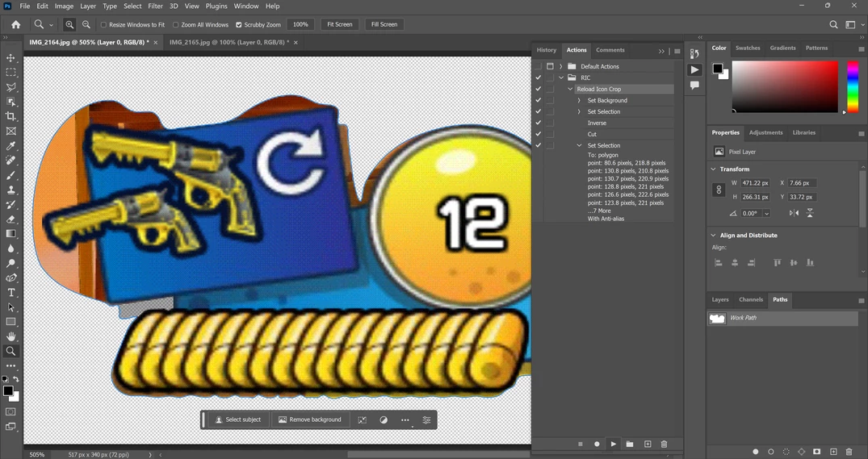Viewport: 868px width, 459px height.
Task: Click Fit Screen button
Action: point(340,24)
